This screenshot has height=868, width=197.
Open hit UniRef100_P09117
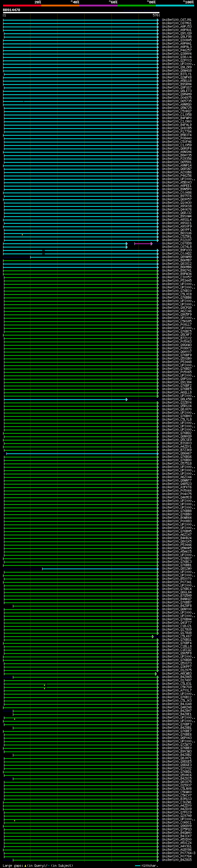click(x=177, y=325)
